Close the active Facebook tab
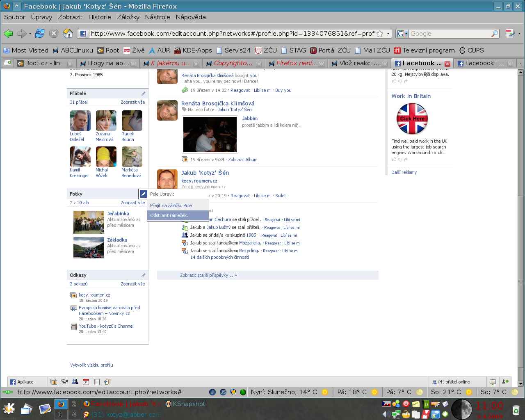 pos(447,64)
